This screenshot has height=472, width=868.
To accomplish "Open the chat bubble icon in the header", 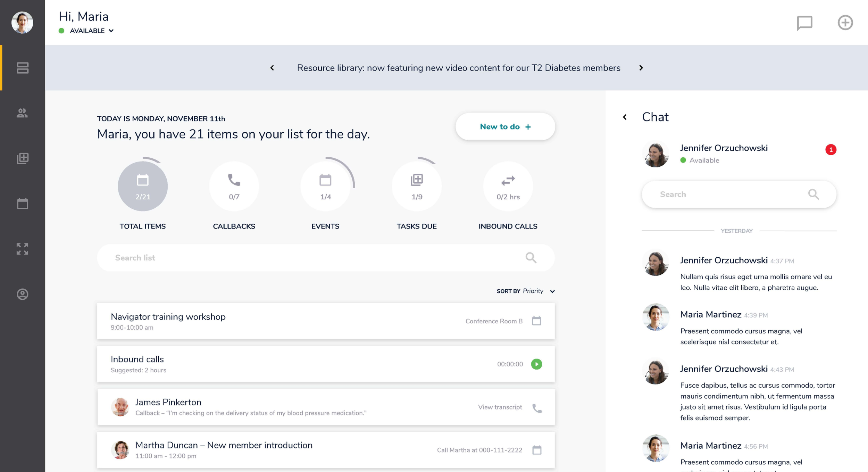I will 805,23.
